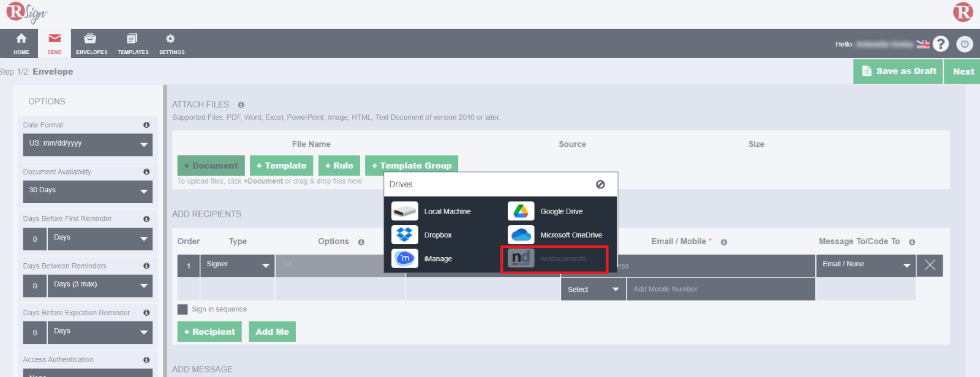980x377 pixels.
Task: Click the language flag icon
Action: pyautogui.click(x=923, y=44)
